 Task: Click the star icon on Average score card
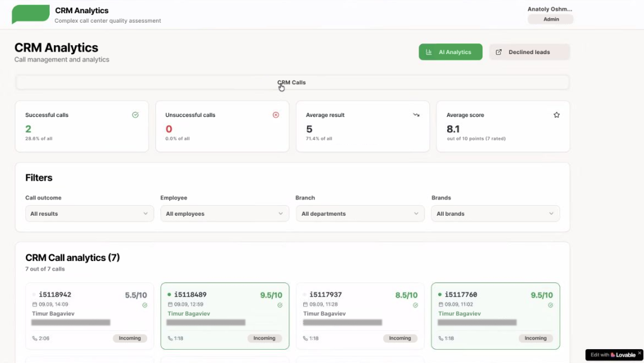(x=556, y=115)
